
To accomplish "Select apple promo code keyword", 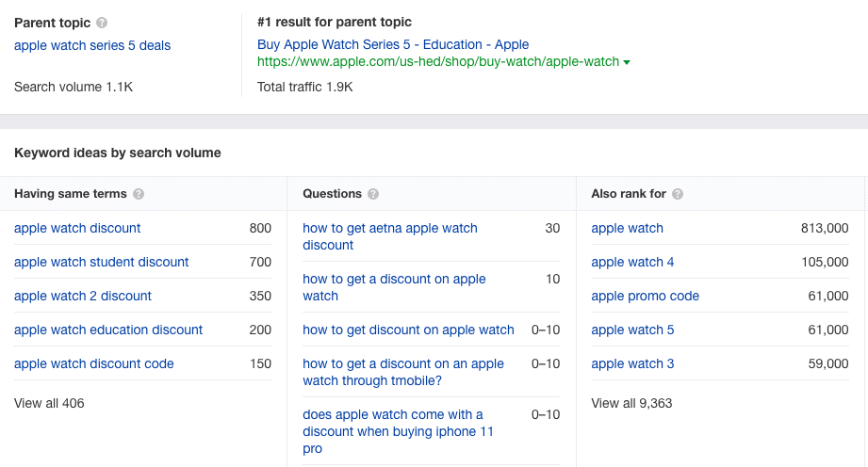I will pos(646,296).
